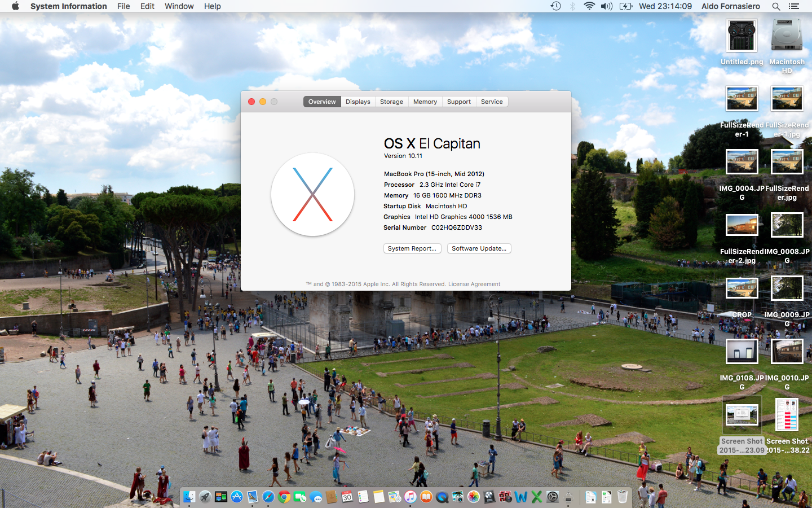Launch the App Store from the Dock

(x=237, y=497)
